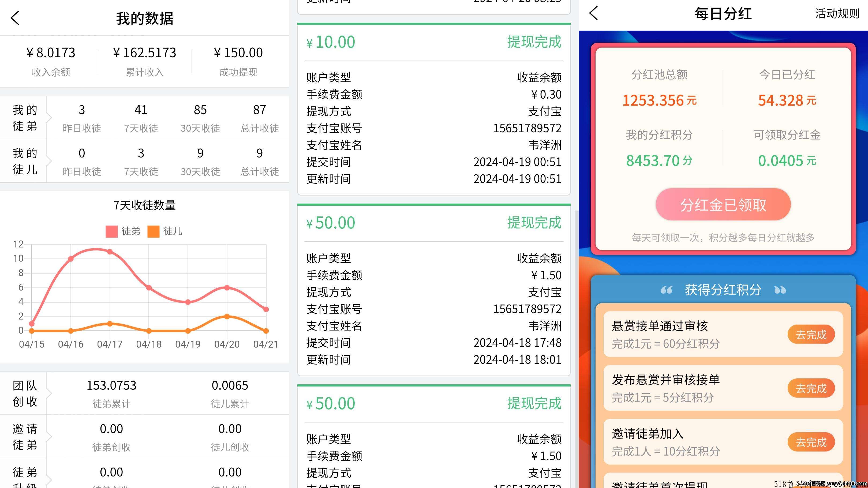The image size is (868, 488).
Task: Click 提交时间 2024-04-19 00:51
Action: point(517,162)
